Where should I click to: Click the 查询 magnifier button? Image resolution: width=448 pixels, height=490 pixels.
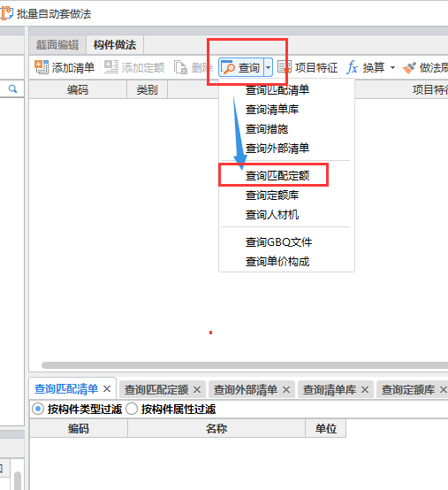241,67
